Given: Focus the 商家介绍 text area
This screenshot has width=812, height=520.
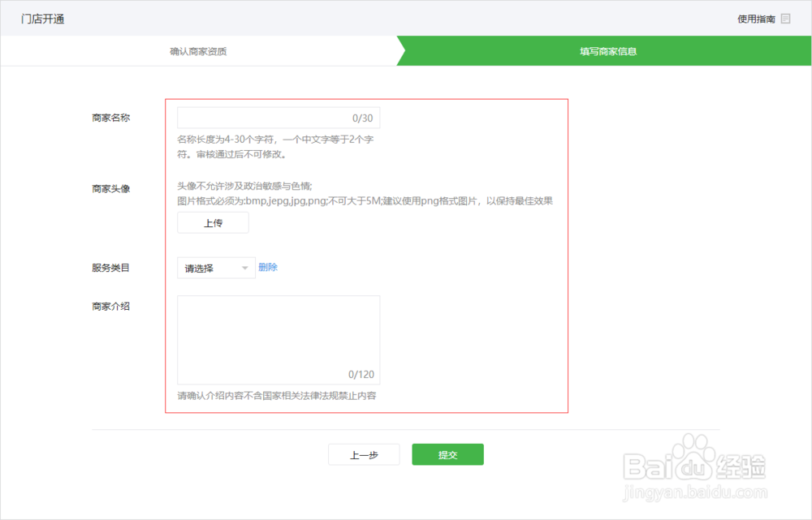Looking at the screenshot, I should coord(279,340).
